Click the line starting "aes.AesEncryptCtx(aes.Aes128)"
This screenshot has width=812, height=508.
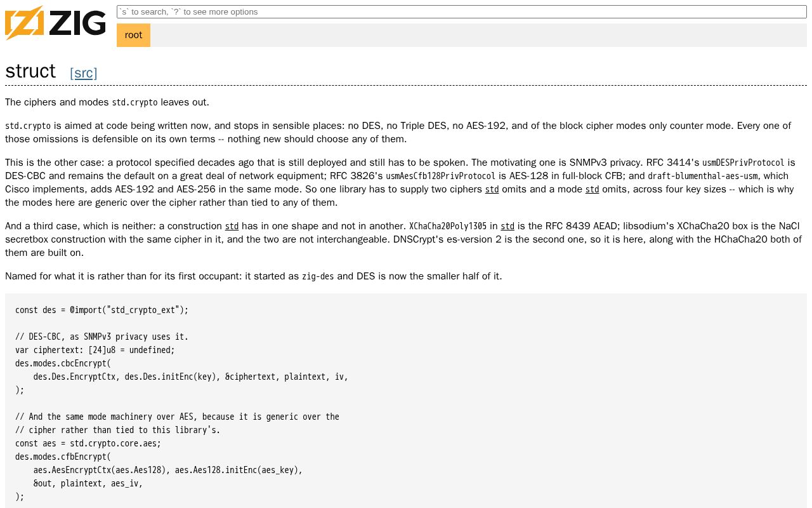point(168,470)
